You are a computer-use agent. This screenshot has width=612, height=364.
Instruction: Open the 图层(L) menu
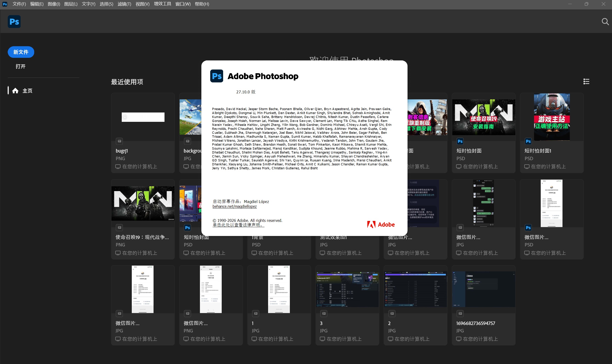point(71,4)
